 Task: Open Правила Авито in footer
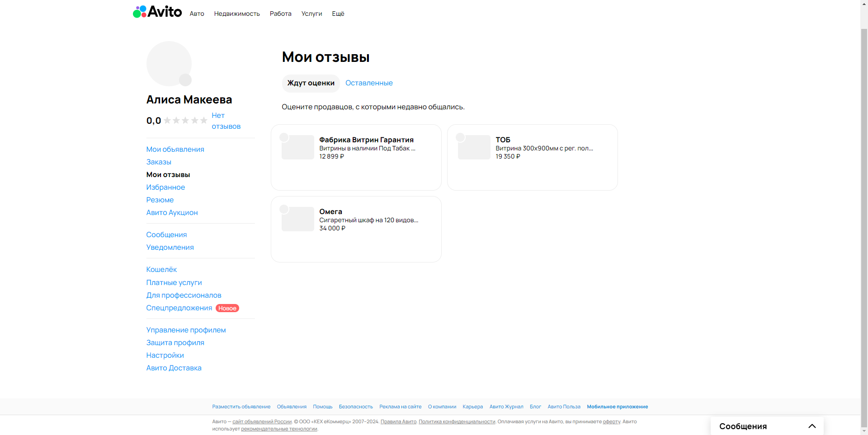click(398, 422)
